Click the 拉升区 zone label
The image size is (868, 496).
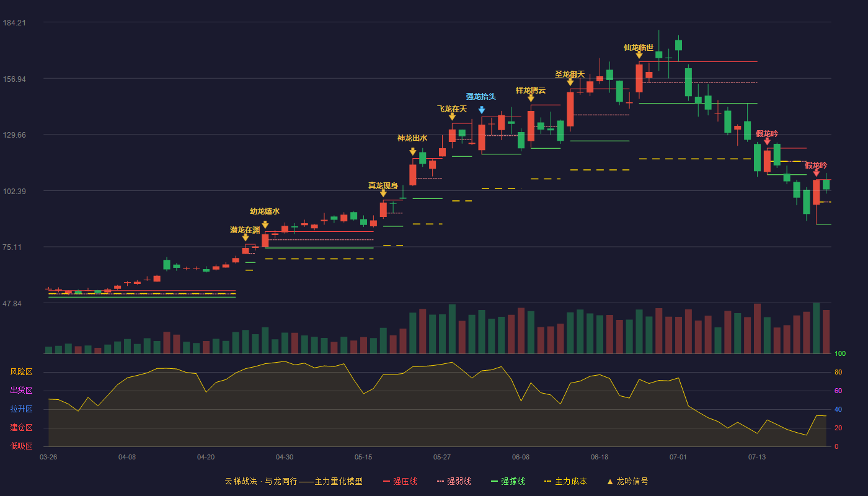pos(21,409)
